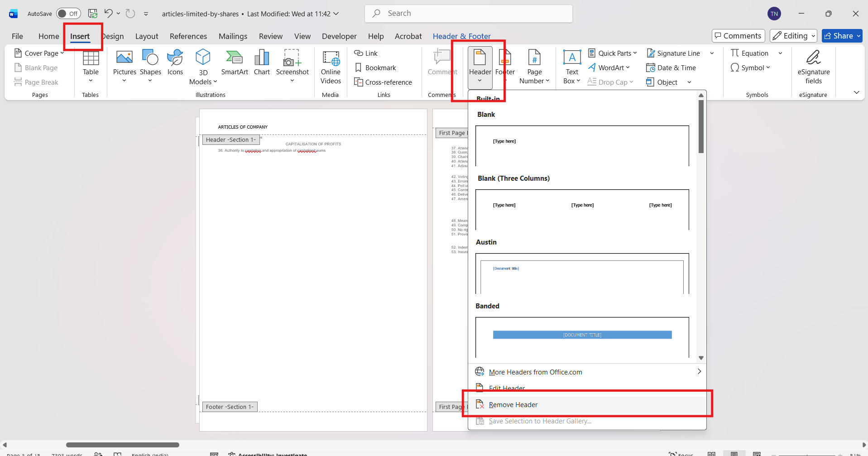
Task: Add a Bookmark
Action: pyautogui.click(x=375, y=67)
